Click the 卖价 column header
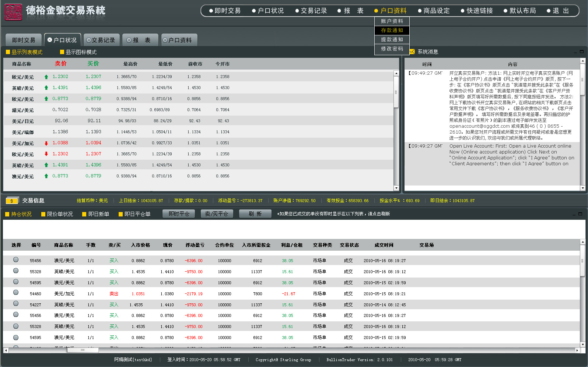 [61, 64]
